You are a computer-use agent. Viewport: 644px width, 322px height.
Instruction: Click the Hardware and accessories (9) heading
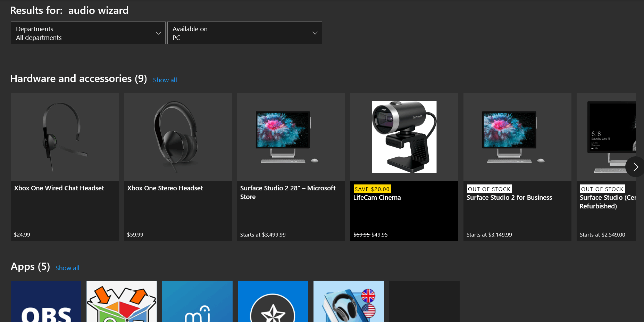tap(78, 79)
